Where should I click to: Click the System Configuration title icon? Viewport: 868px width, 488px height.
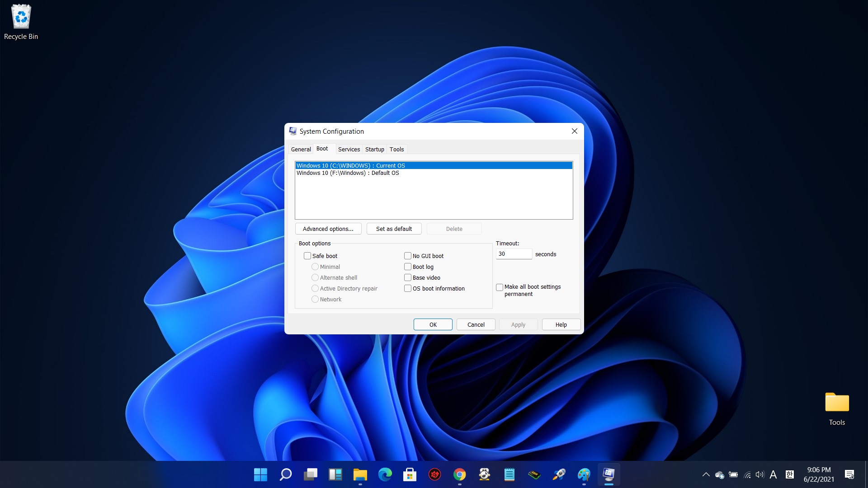click(293, 131)
